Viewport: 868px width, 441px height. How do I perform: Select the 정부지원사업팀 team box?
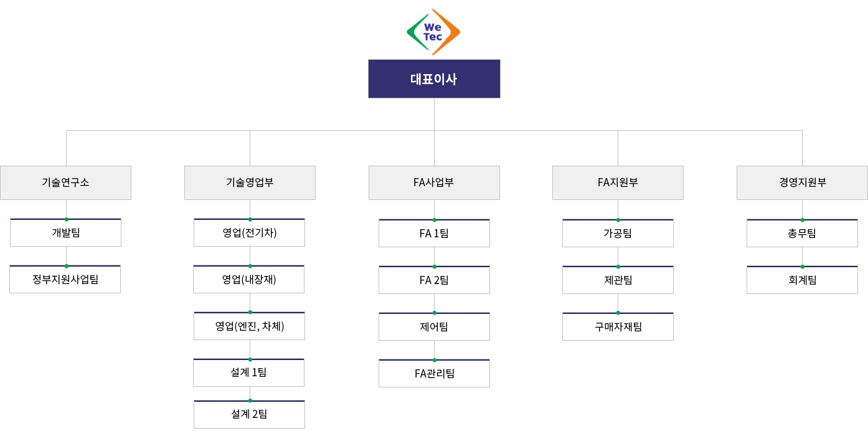point(65,280)
